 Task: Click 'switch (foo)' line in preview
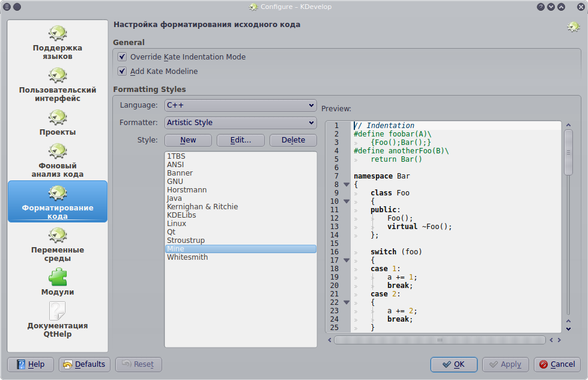(396, 251)
